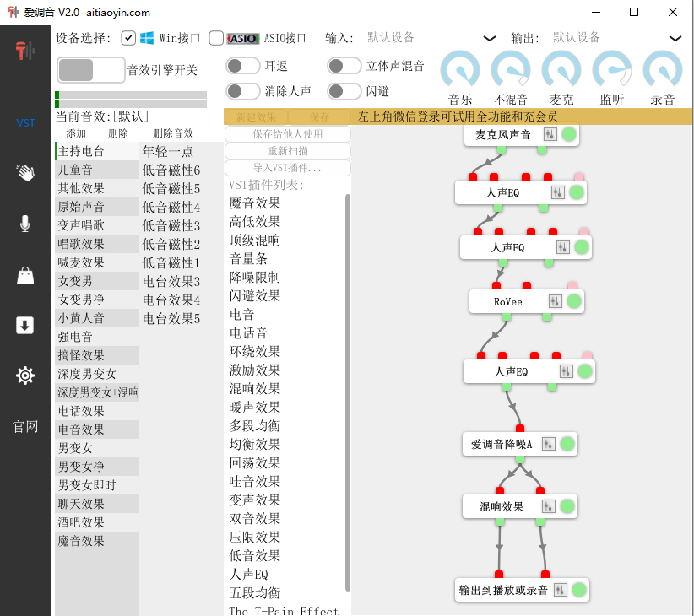Viewport: 694px width, 616px height.
Task: Choose the 年轻一点 preset
Action: coord(181,151)
